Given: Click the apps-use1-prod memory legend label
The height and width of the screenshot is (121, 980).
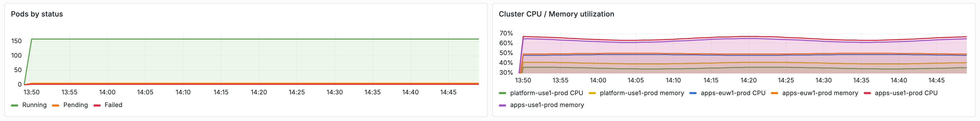Looking at the screenshot, I should 547,105.
